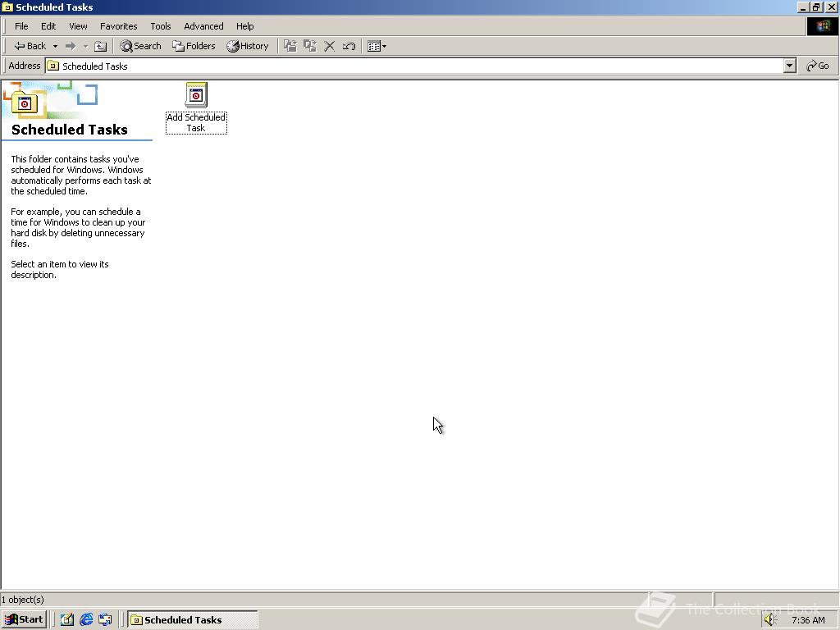Click the Address bar field
Screen dimensions: 840x630
click(x=421, y=66)
